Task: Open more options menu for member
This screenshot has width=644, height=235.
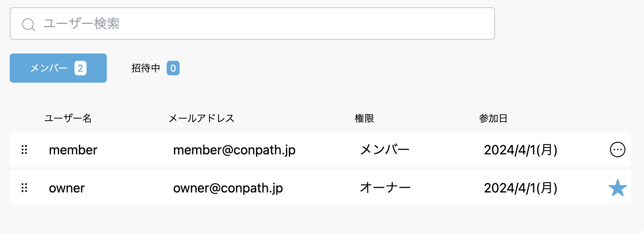Action: click(x=617, y=150)
